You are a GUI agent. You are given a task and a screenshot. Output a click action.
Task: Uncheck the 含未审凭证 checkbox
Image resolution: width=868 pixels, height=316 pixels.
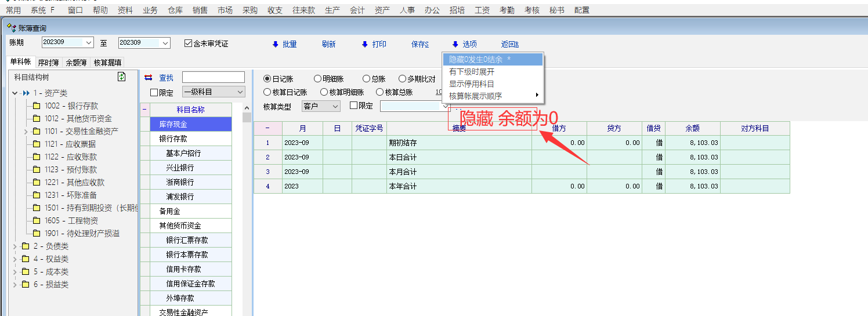tap(188, 43)
